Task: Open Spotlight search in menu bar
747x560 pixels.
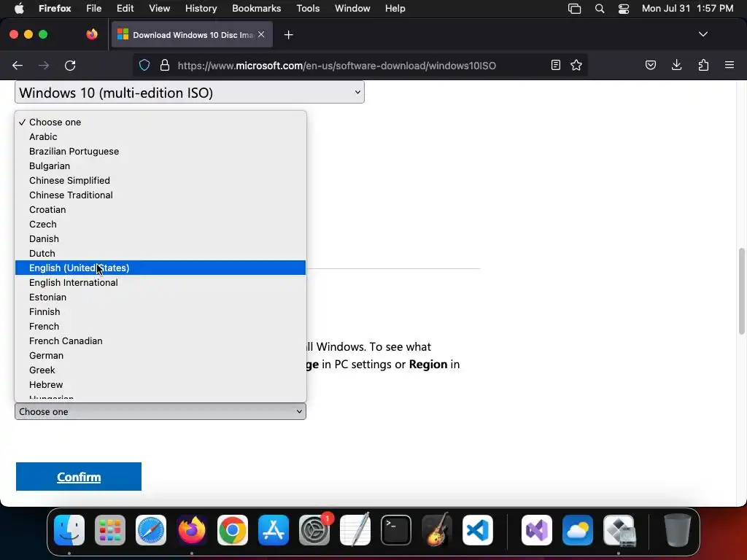Action: tap(600, 9)
